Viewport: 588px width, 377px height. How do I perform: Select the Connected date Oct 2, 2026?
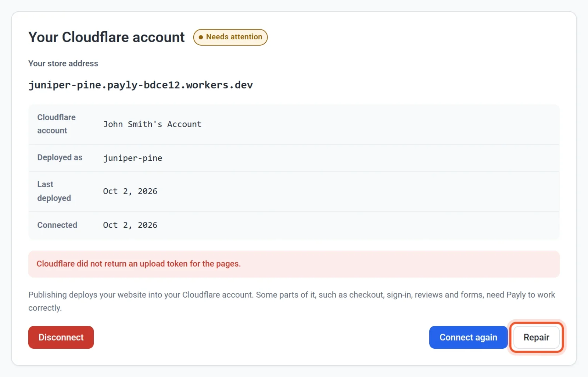click(x=130, y=225)
